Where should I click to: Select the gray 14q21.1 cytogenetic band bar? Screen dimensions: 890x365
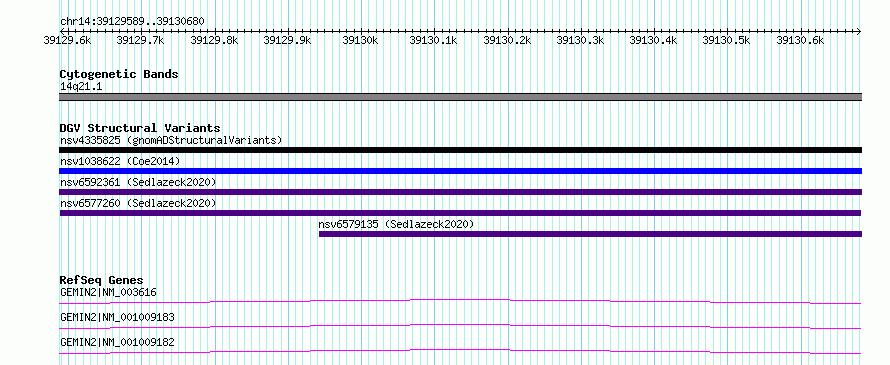click(x=460, y=97)
